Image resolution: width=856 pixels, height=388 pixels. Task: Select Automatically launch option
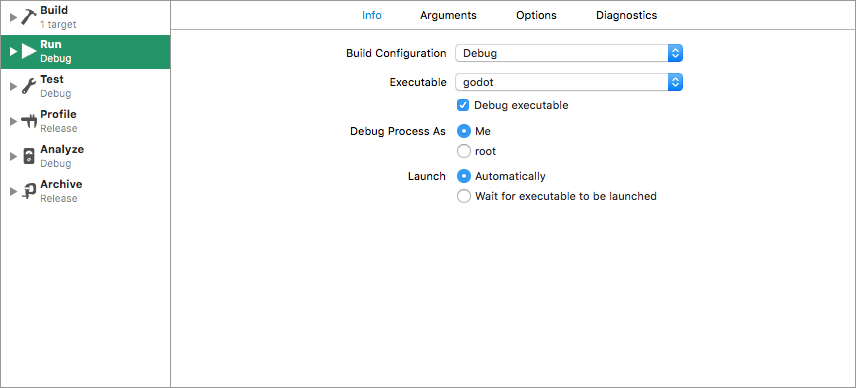[x=463, y=176]
